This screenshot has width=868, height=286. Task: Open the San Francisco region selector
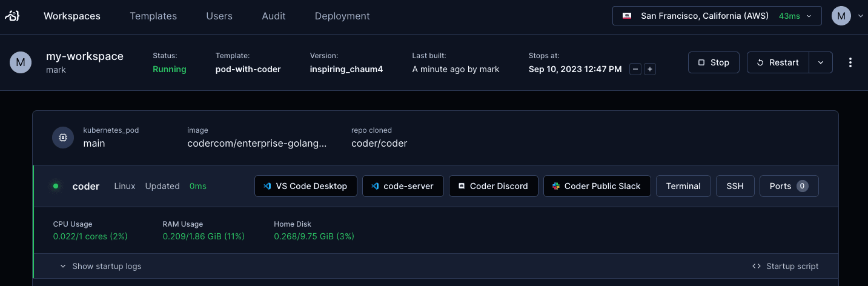pos(717,16)
